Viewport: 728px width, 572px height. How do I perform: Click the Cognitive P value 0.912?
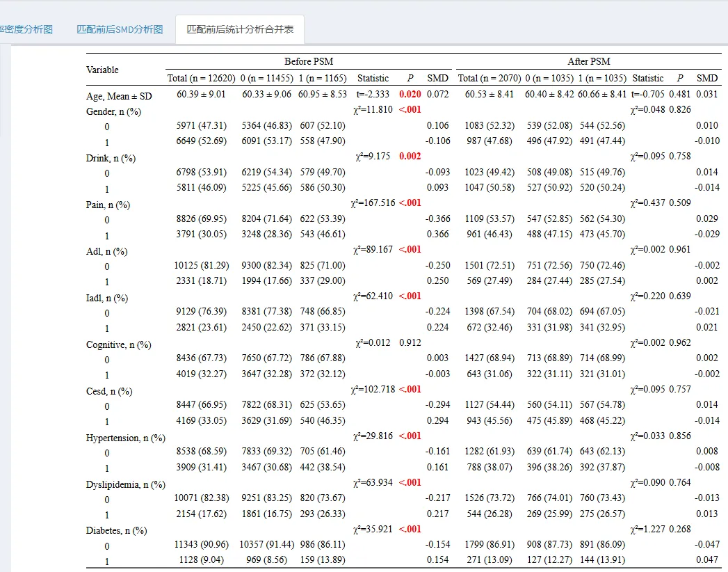pos(410,342)
